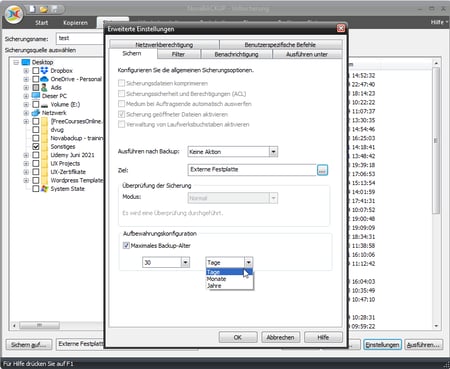Click the Sicherungsname input field
The height and width of the screenshot is (369, 450).
coord(80,39)
